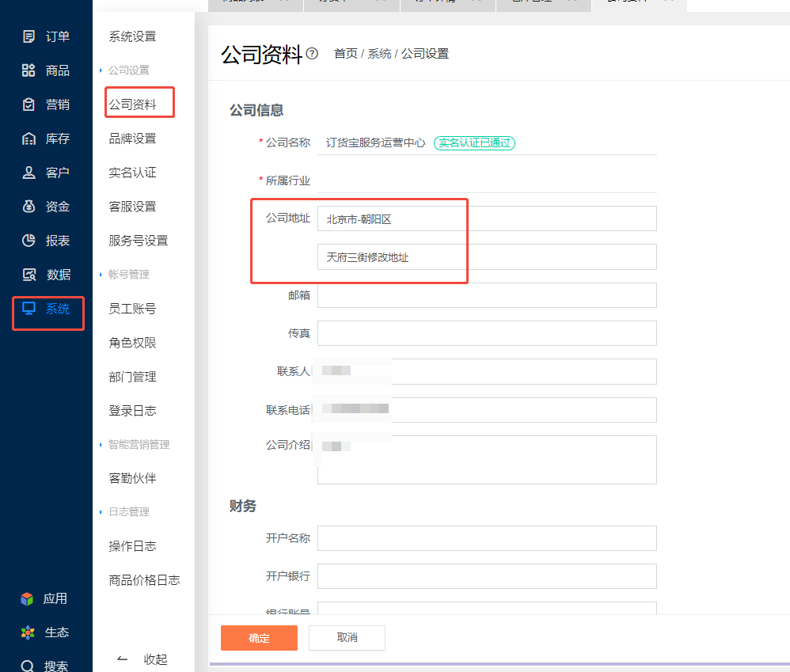790x672 pixels.
Task: Open the 北京市-朝阳区 region selector
Action: point(487,218)
